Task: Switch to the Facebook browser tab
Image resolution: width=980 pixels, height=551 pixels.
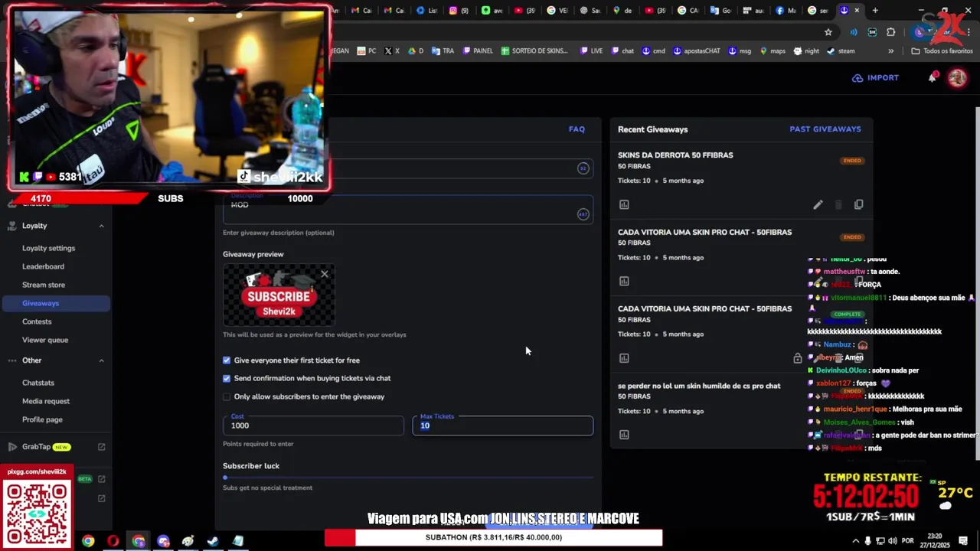Action: click(x=786, y=11)
